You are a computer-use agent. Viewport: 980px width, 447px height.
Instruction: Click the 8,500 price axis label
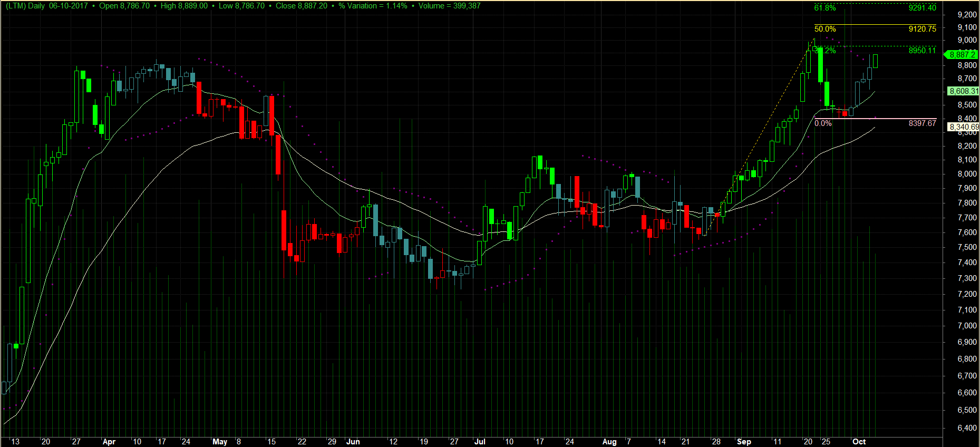pos(967,105)
